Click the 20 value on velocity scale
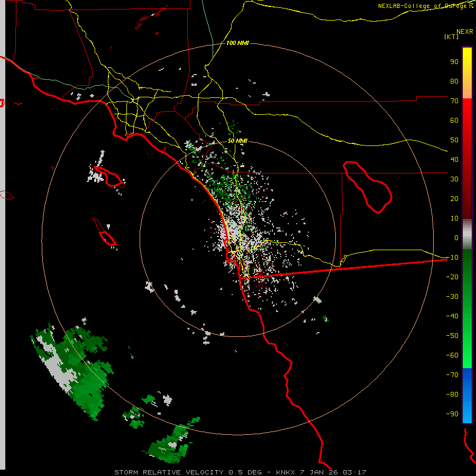 (454, 199)
